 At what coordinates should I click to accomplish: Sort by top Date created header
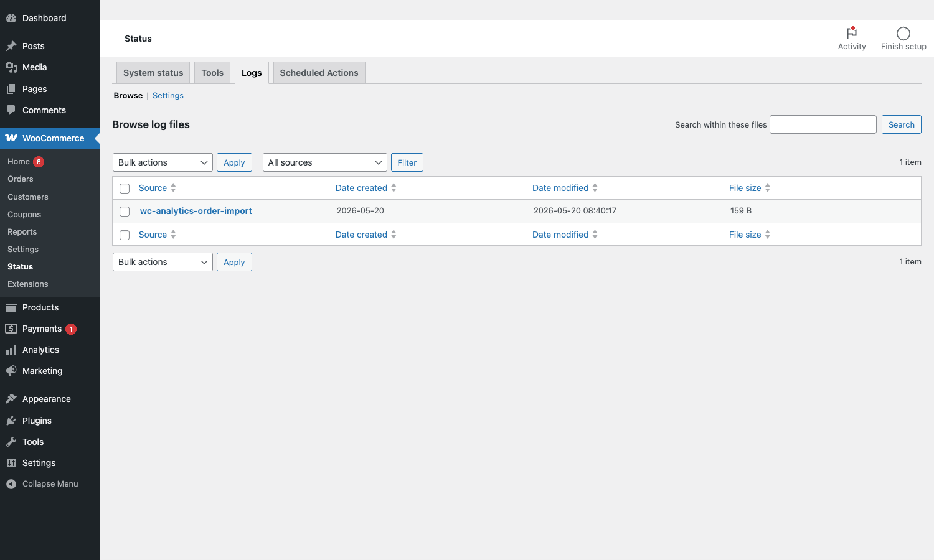pos(361,188)
